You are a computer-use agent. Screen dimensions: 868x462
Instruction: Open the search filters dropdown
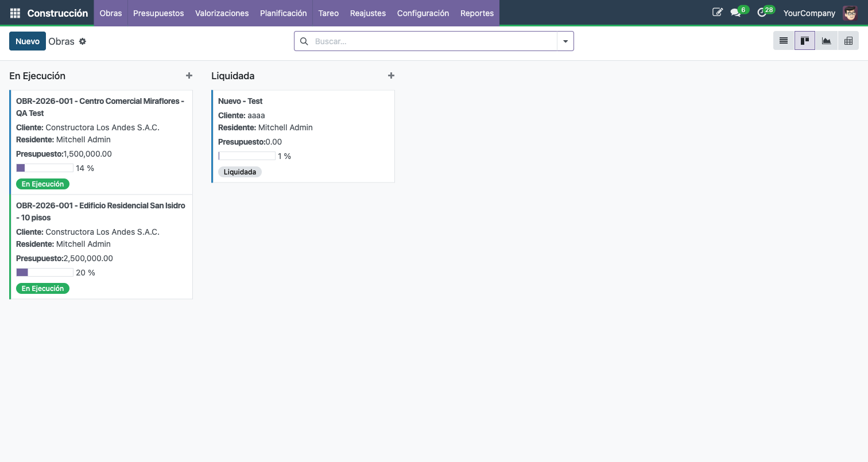tap(565, 41)
